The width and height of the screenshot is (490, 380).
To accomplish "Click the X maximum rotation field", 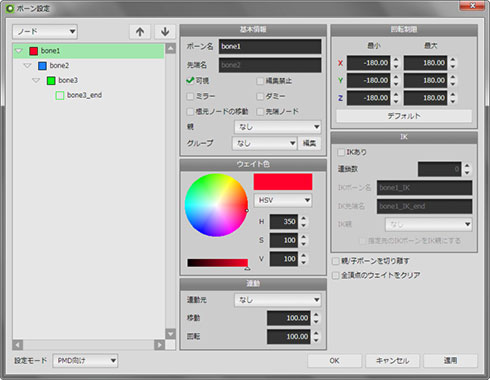I will [425, 63].
